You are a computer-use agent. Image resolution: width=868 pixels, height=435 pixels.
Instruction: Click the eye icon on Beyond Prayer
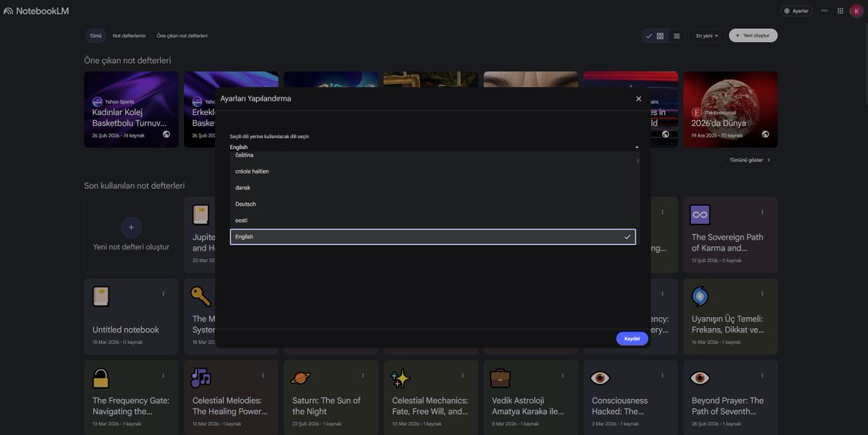click(x=699, y=378)
